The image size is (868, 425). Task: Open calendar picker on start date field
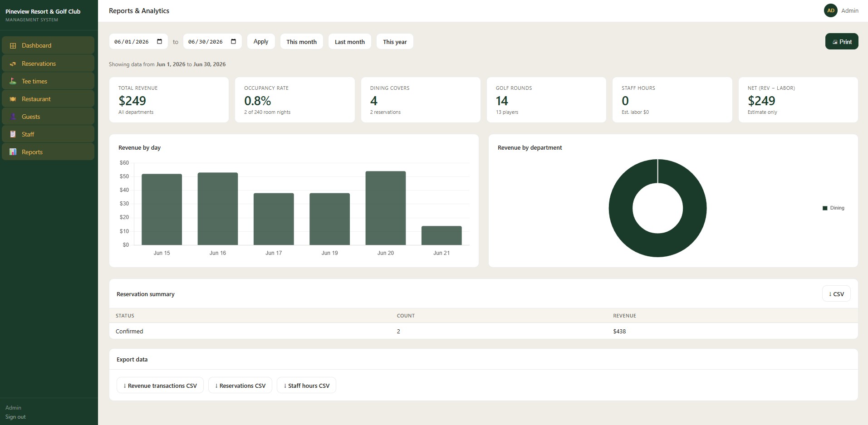[159, 42]
